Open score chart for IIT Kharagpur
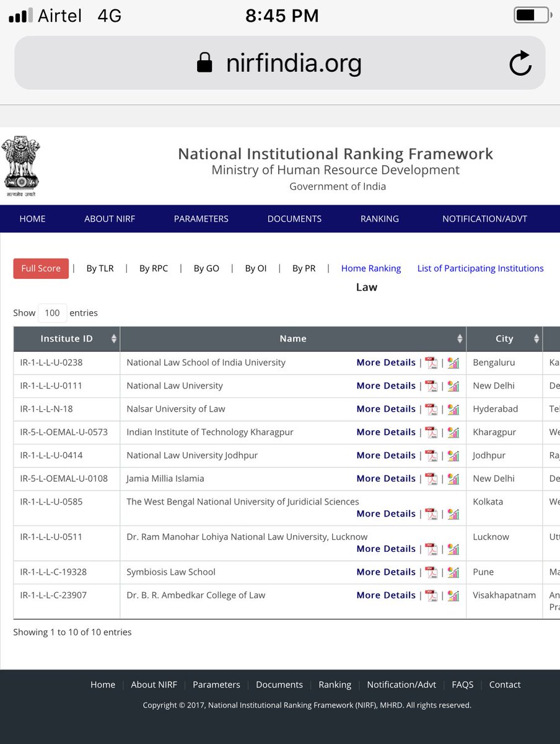 (x=453, y=432)
